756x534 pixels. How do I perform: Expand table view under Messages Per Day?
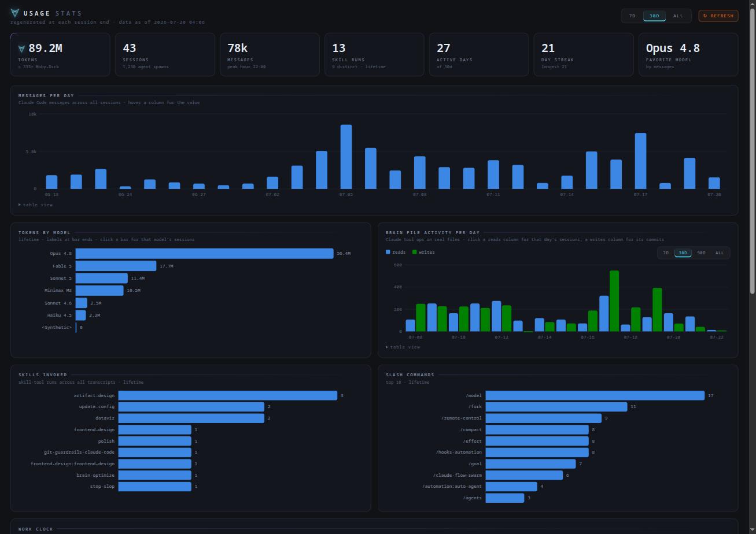pos(36,205)
